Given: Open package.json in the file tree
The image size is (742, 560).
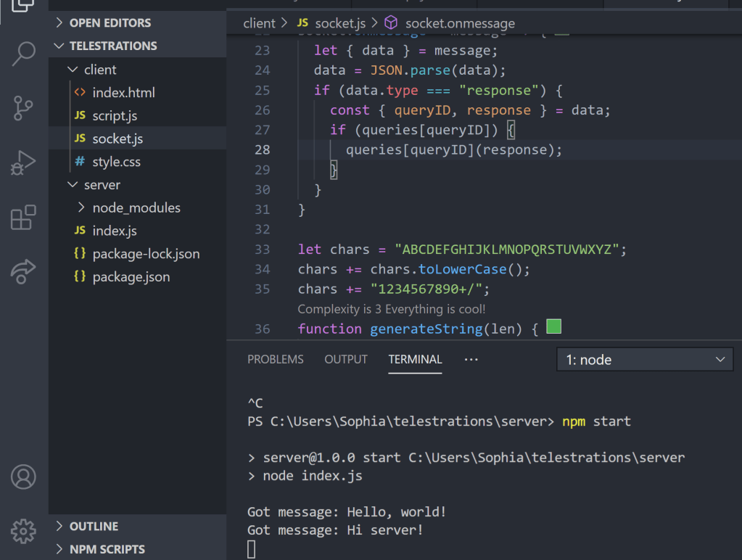Looking at the screenshot, I should pyautogui.click(x=131, y=277).
